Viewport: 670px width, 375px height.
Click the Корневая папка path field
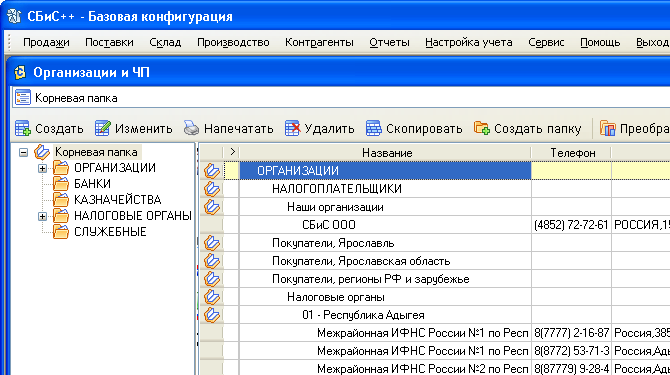(342, 98)
